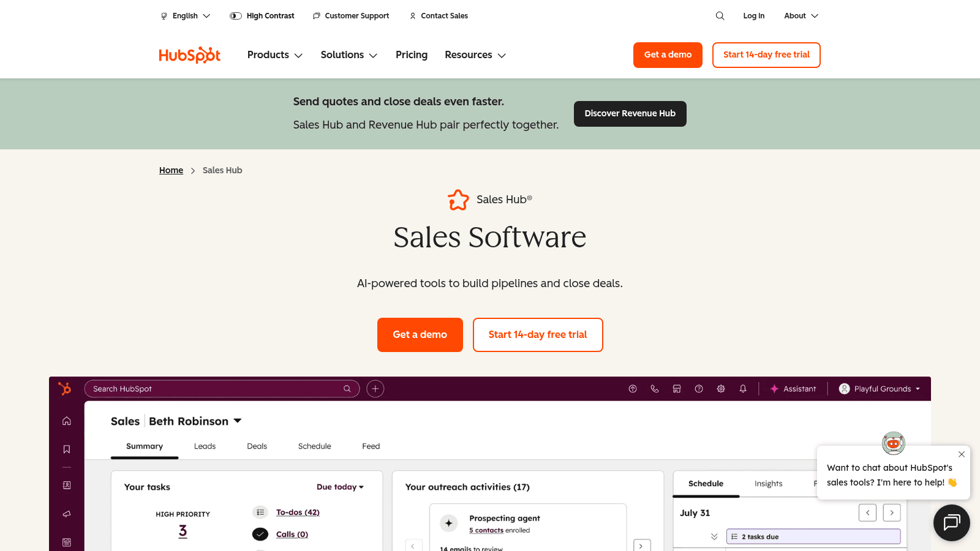Click the Log in link

pyautogui.click(x=754, y=16)
